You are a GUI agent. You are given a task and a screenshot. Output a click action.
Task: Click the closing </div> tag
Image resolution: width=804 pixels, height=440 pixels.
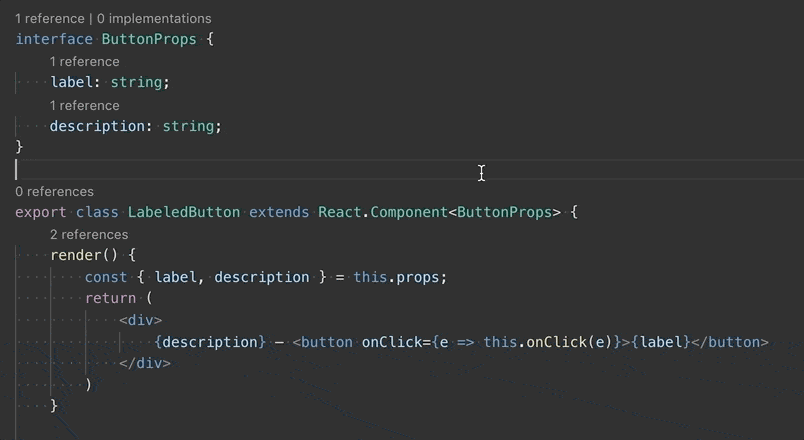tap(144, 363)
